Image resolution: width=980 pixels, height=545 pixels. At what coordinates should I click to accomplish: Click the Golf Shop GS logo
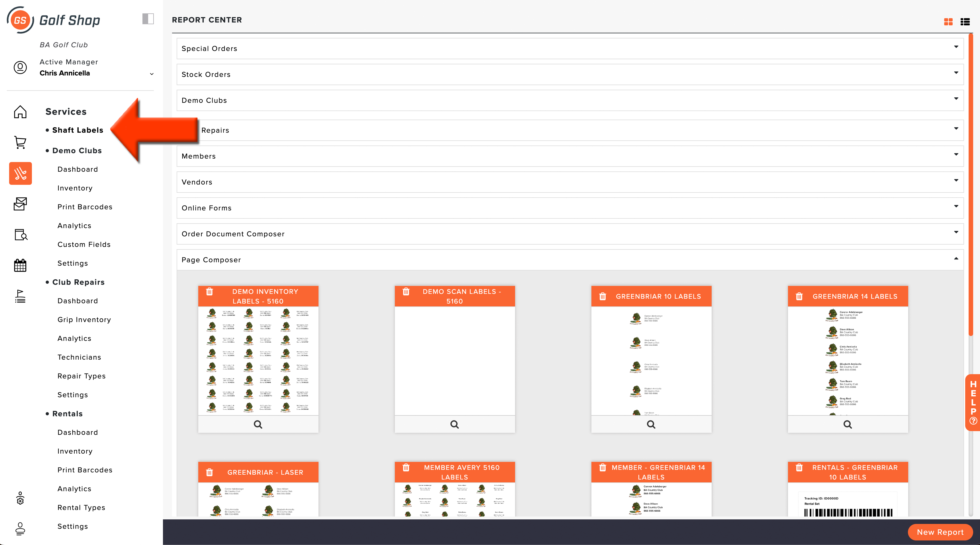53,20
